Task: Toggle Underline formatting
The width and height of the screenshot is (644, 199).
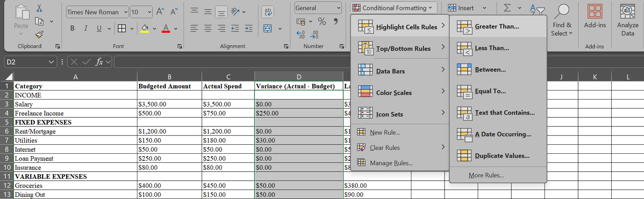Action: pos(99,28)
